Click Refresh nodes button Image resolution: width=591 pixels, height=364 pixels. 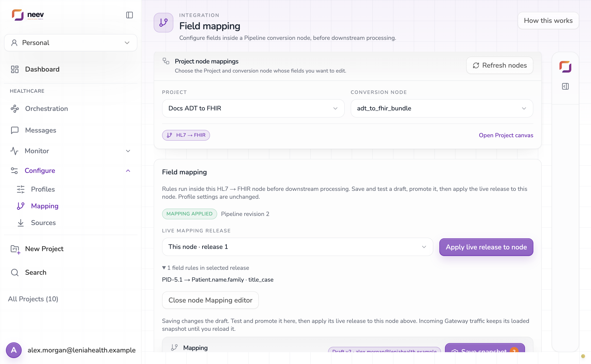[500, 65]
